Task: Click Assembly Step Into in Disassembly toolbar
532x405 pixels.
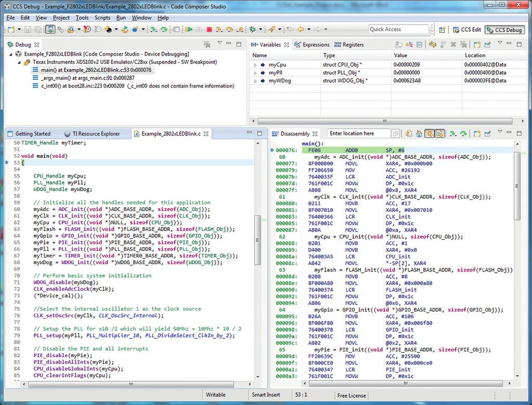Action: coord(453,133)
